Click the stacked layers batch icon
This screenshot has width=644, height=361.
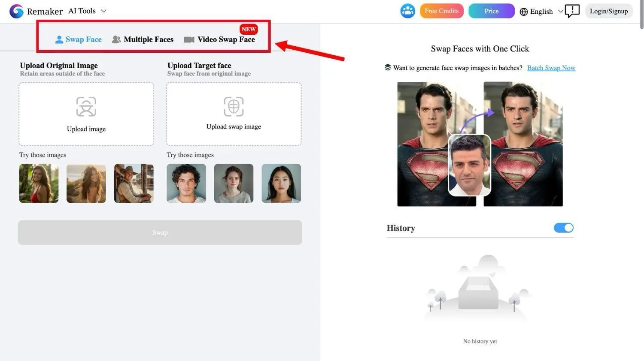pyautogui.click(x=388, y=67)
